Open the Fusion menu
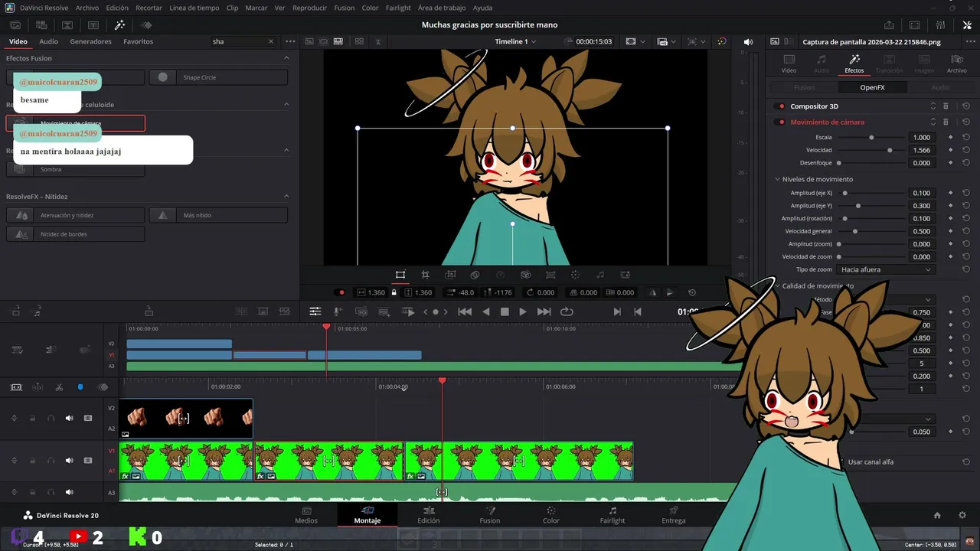Screen dimensions: 980x551 pyautogui.click(x=345, y=8)
